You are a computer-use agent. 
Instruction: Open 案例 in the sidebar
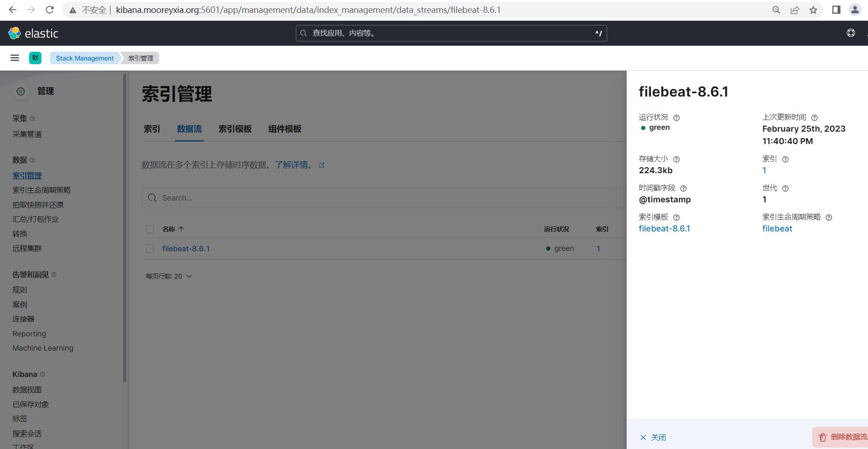click(20, 304)
